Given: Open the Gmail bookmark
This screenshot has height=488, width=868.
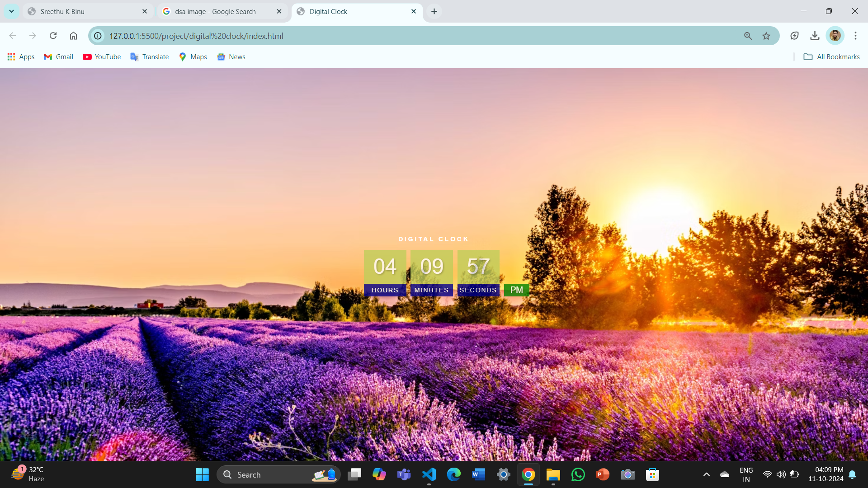Looking at the screenshot, I should pyautogui.click(x=58, y=57).
